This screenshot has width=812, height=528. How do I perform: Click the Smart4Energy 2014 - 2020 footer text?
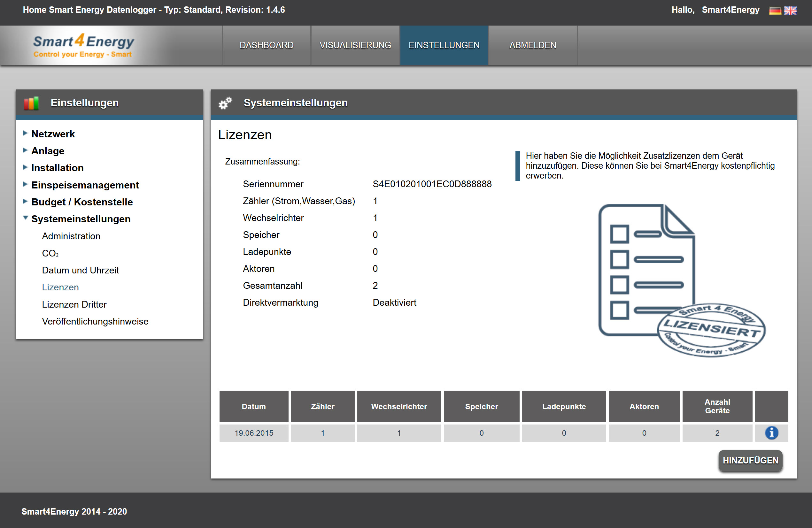[74, 511]
